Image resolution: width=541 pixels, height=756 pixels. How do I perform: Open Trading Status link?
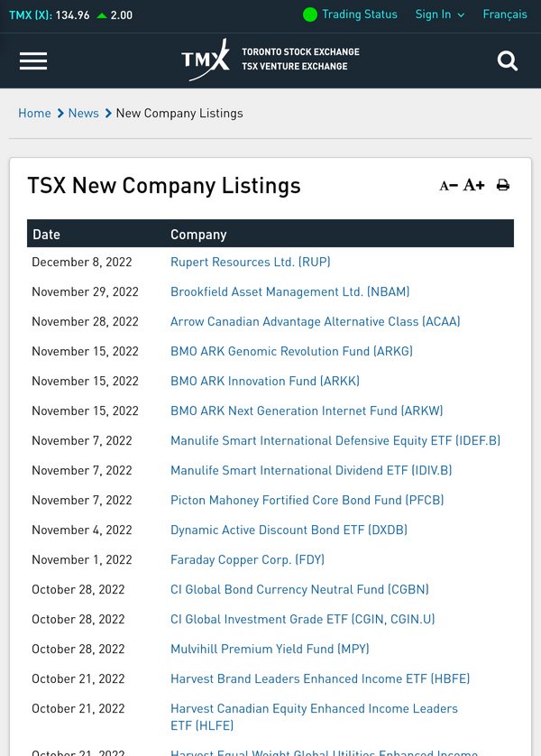pos(360,14)
